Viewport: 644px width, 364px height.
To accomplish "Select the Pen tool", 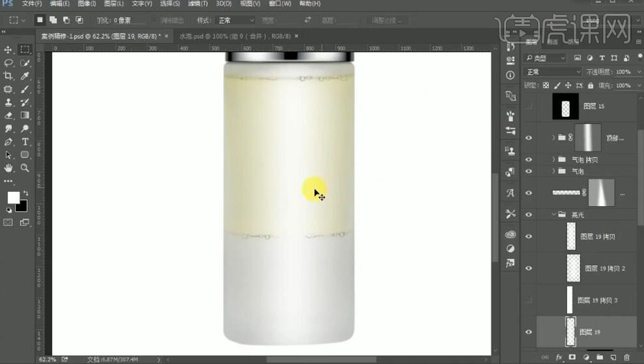I will [8, 142].
